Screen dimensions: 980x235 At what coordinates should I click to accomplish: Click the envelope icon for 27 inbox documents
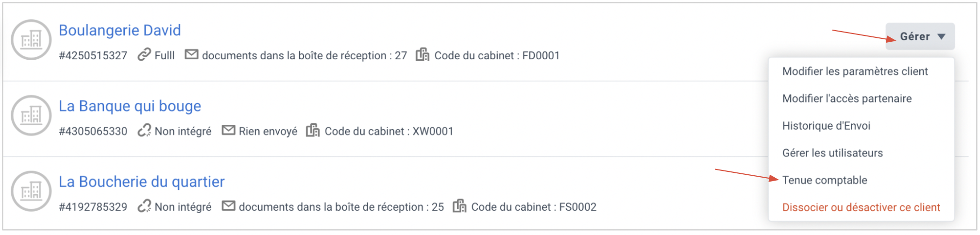pos(192,54)
